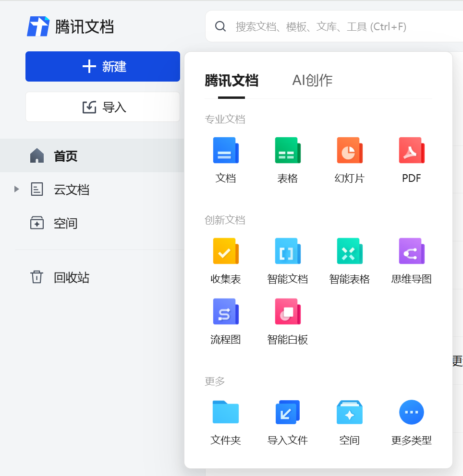
Task: Click the 更多类型 label text
Action: coord(412,440)
